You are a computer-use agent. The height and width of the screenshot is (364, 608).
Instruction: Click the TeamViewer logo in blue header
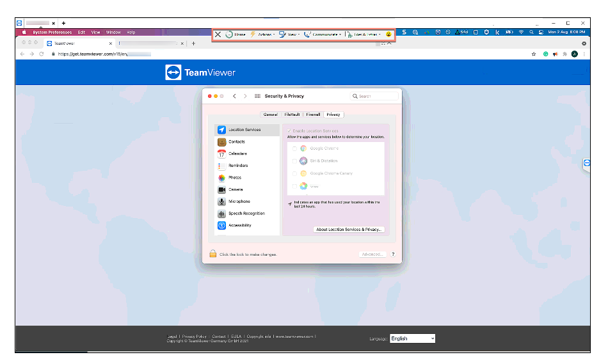200,72
